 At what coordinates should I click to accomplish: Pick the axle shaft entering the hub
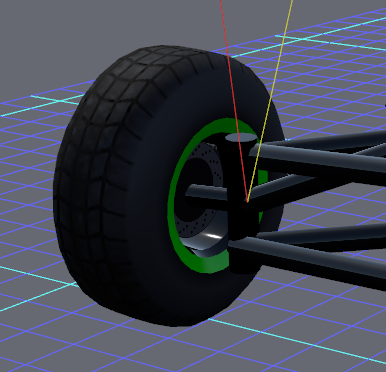pyautogui.click(x=206, y=193)
